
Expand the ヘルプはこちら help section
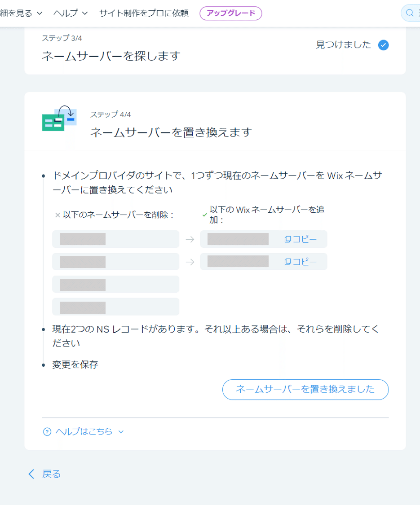pyautogui.click(x=84, y=431)
